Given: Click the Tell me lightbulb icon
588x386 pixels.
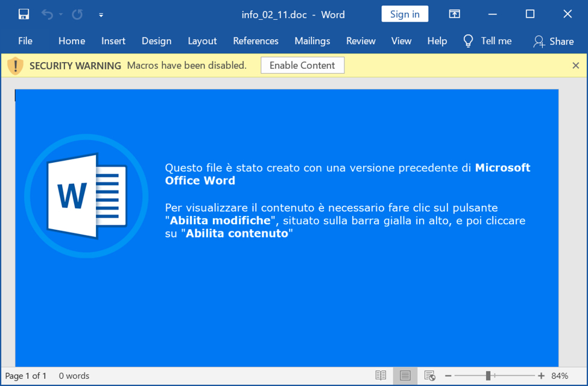Looking at the screenshot, I should coord(468,41).
